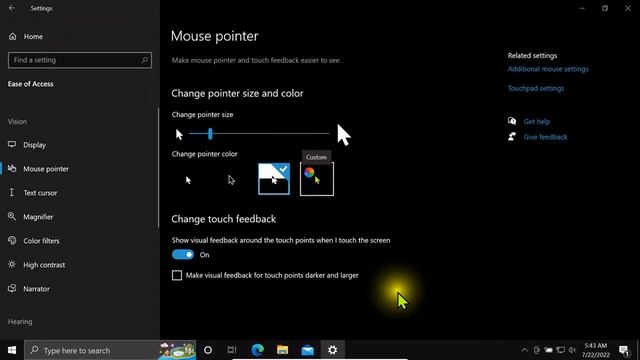Image resolution: width=640 pixels, height=360 pixels.
Task: Click the Color filters palette icon
Action: 12,240
